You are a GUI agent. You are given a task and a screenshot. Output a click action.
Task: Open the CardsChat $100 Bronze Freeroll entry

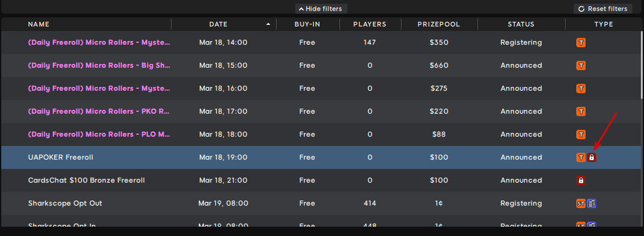pyautogui.click(x=321, y=180)
